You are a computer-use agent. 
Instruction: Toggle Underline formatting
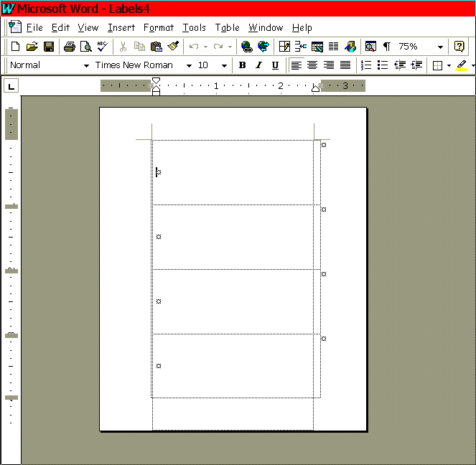[275, 65]
